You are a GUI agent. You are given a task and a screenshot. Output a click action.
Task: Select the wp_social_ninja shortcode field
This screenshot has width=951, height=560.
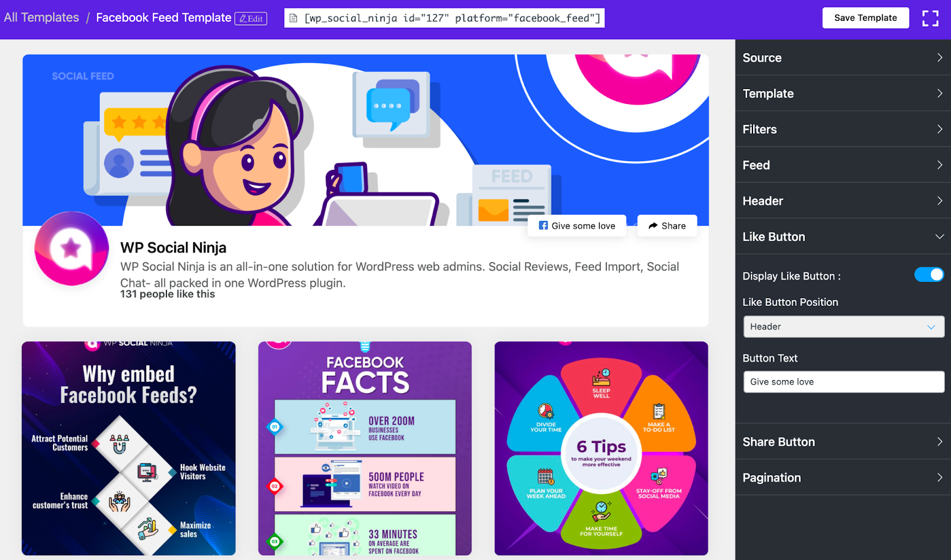[445, 18]
